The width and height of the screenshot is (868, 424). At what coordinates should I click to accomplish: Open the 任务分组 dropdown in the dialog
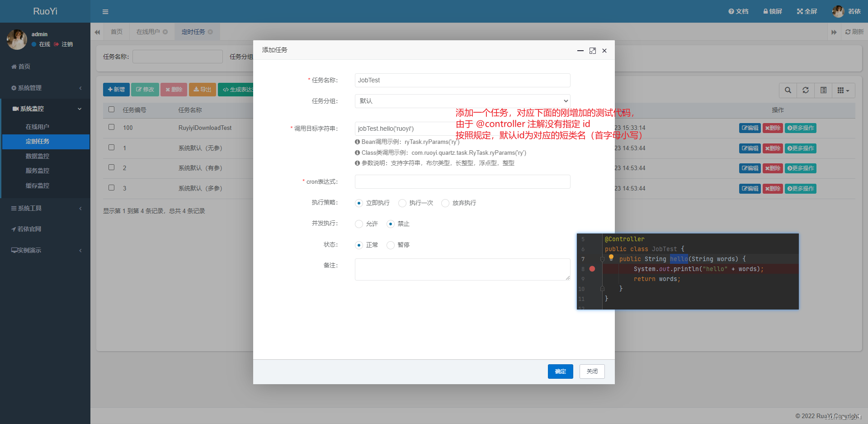pos(462,100)
